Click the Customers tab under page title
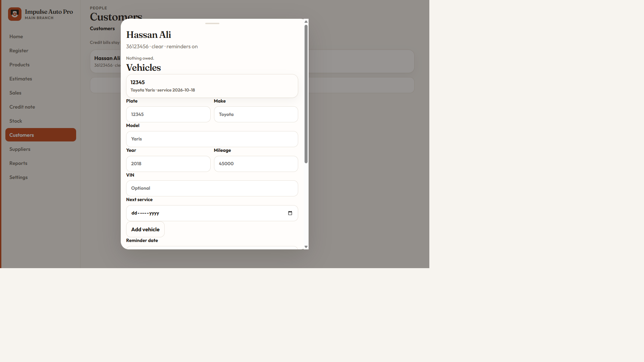644x362 pixels. (102, 28)
